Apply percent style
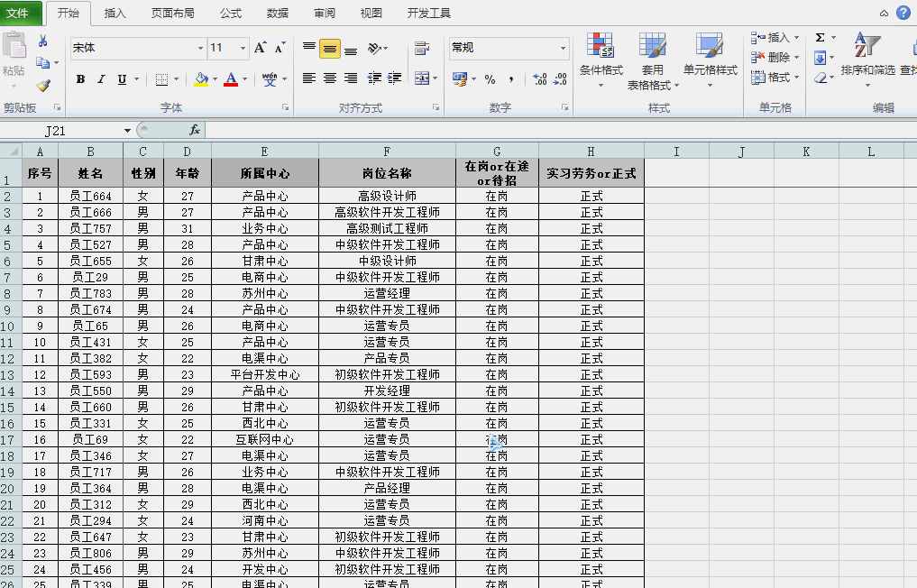 (x=491, y=79)
